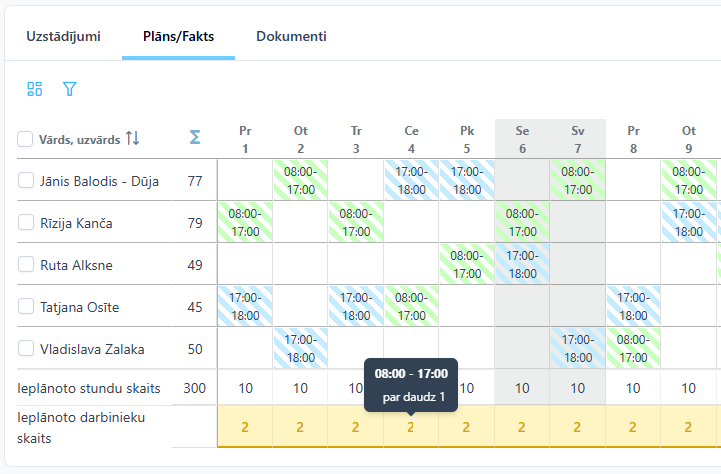721x474 pixels.
Task: Sort by name using arrows icon
Action: 133,139
